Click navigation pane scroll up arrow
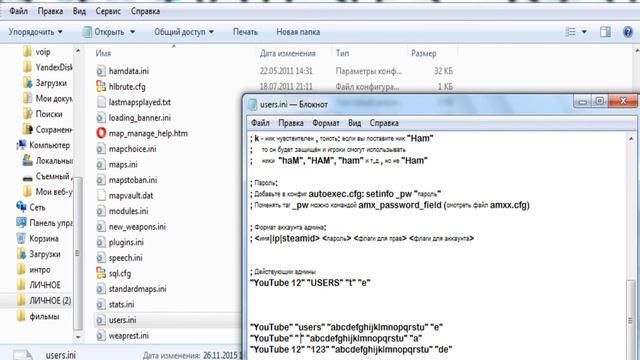The width and height of the screenshot is (640, 360). pyautogui.click(x=78, y=51)
